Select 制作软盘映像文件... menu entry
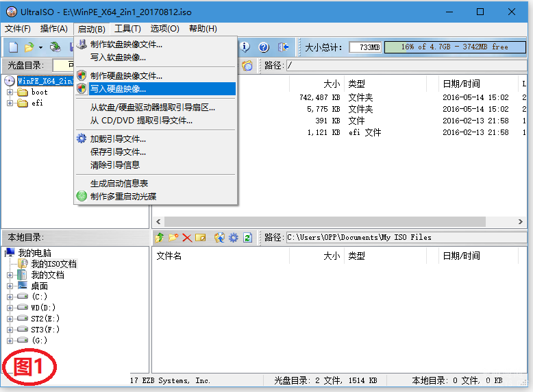This screenshot has height=392, width=533. [156, 44]
